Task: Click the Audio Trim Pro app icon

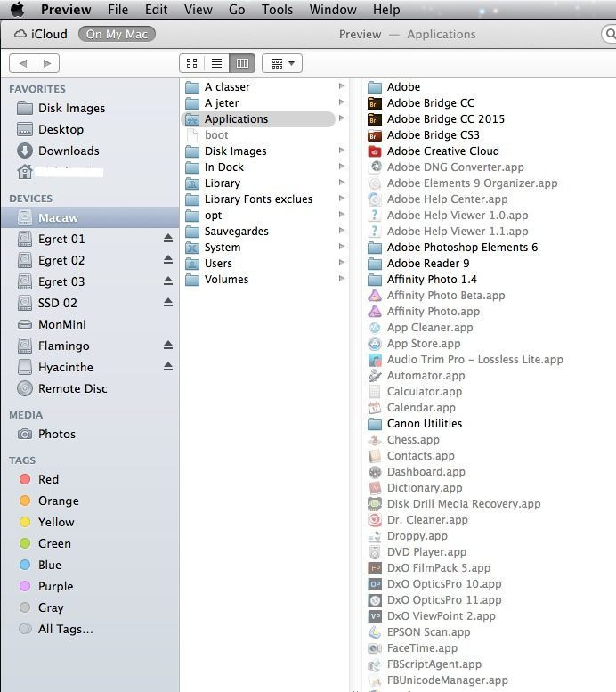Action: pyautogui.click(x=375, y=360)
